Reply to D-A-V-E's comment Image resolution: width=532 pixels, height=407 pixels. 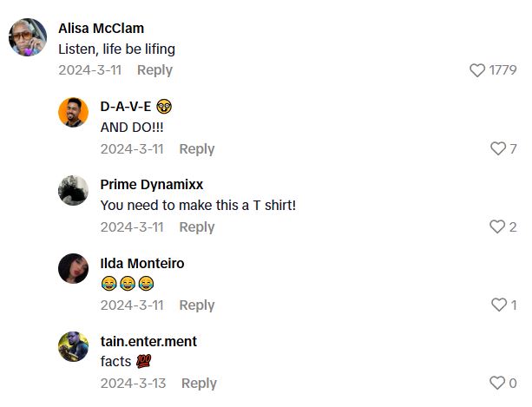click(197, 149)
